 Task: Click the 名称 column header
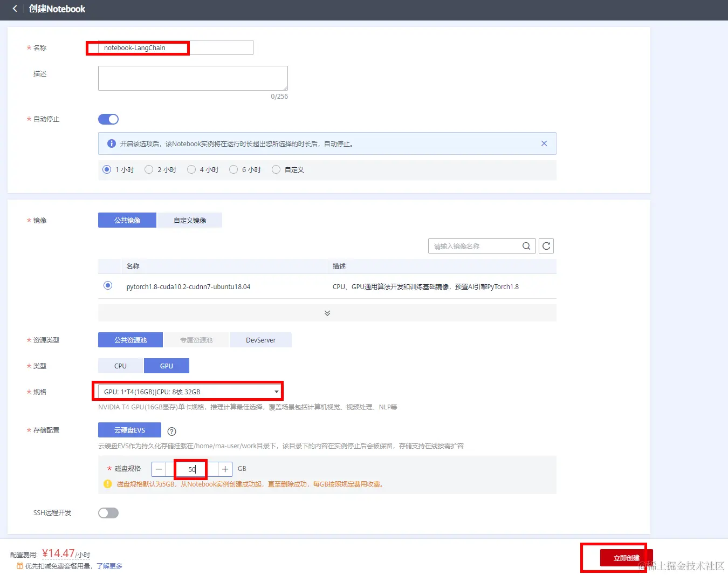[x=133, y=266]
